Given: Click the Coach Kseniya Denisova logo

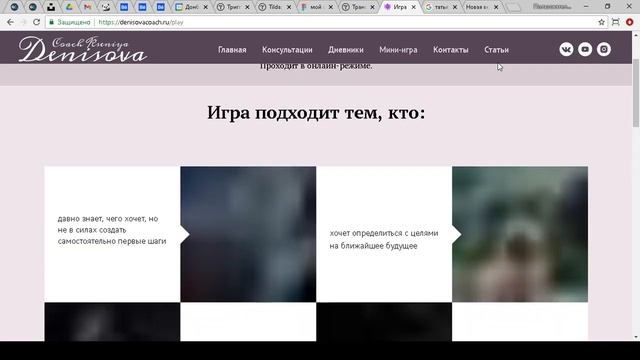Looking at the screenshot, I should coord(83,49).
